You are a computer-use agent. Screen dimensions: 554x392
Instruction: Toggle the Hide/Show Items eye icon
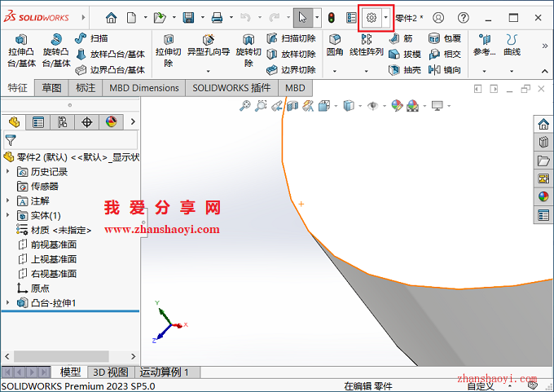[372, 106]
